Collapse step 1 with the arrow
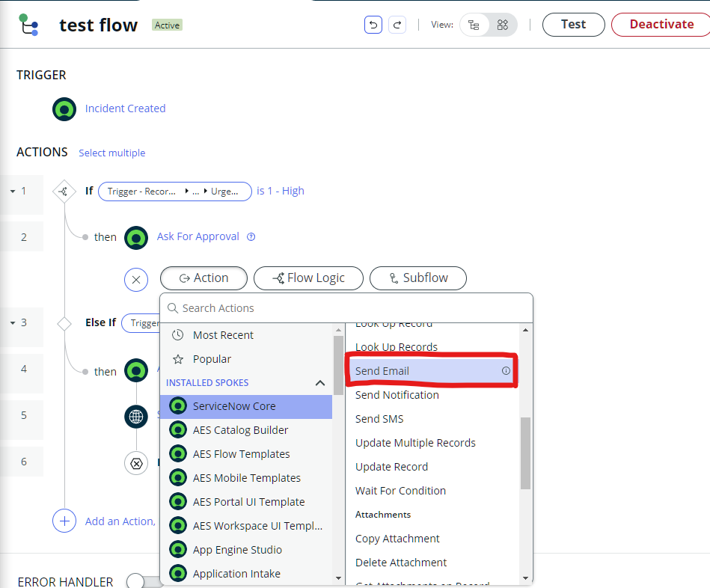710x588 pixels. click(x=13, y=191)
